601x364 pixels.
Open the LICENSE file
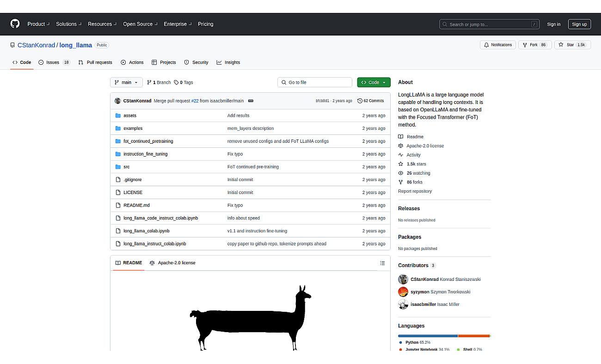pyautogui.click(x=133, y=193)
